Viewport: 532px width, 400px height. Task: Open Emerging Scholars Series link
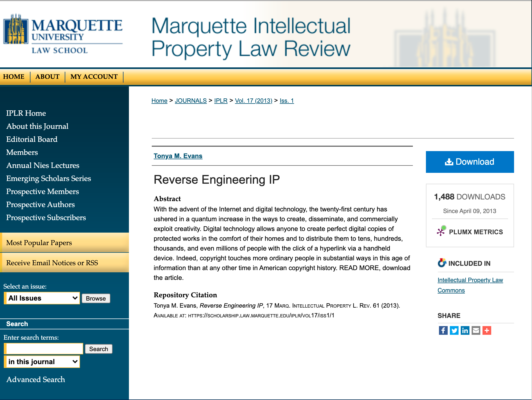tap(49, 178)
